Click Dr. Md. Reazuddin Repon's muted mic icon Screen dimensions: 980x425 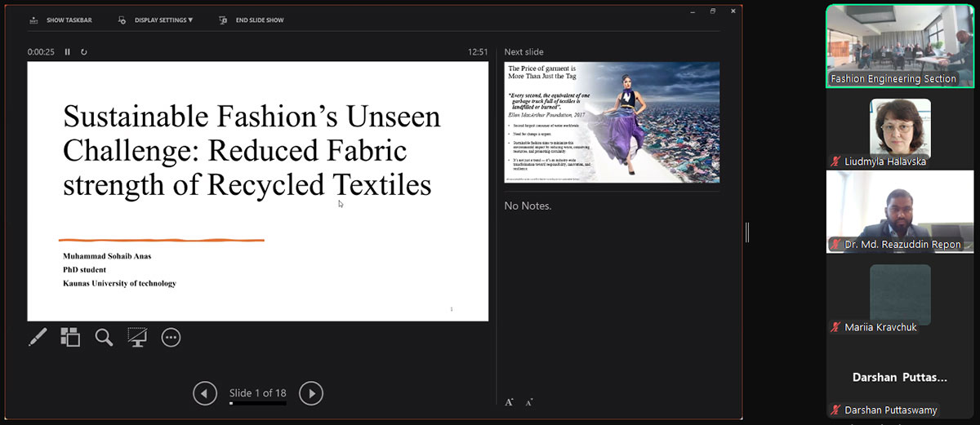835,245
